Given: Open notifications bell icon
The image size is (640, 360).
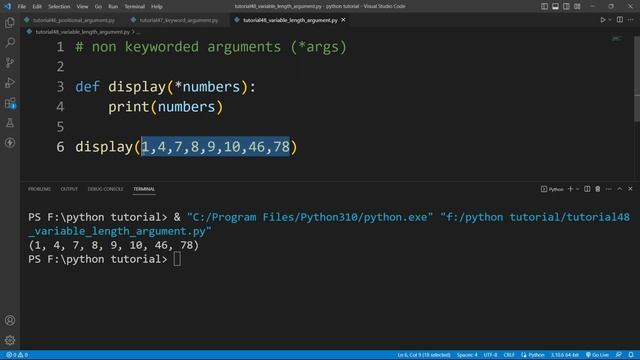Looking at the screenshot, I should pyautogui.click(x=631, y=355).
